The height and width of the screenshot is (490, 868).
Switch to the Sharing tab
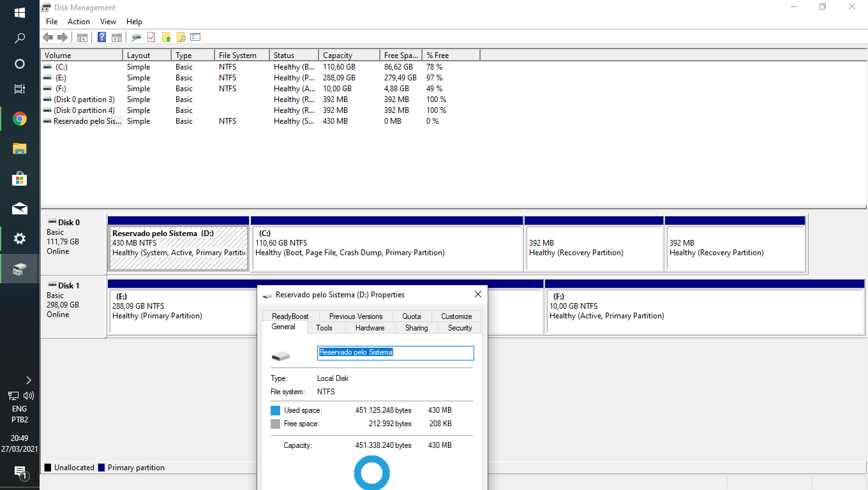pyautogui.click(x=417, y=328)
